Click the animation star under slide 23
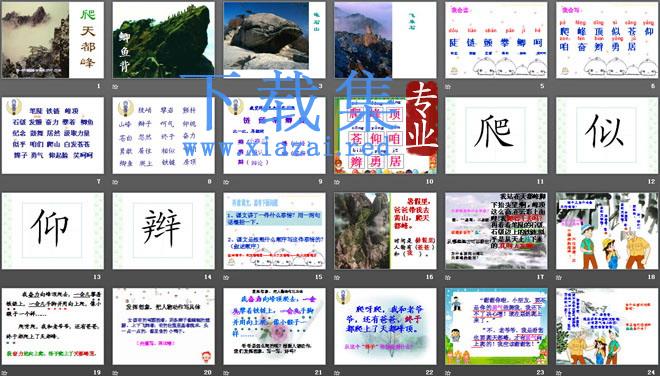 [448, 372]
